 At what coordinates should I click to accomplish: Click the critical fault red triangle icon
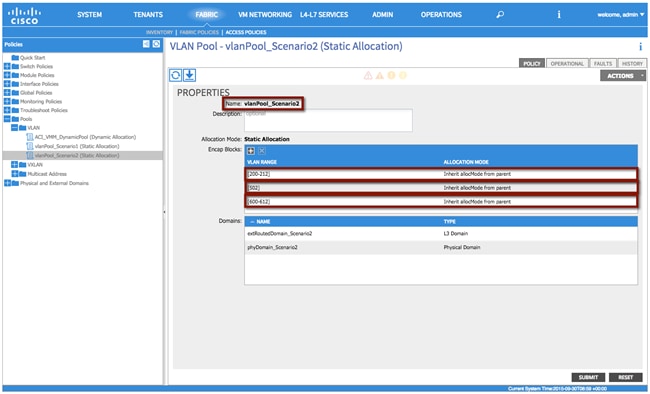(x=368, y=75)
